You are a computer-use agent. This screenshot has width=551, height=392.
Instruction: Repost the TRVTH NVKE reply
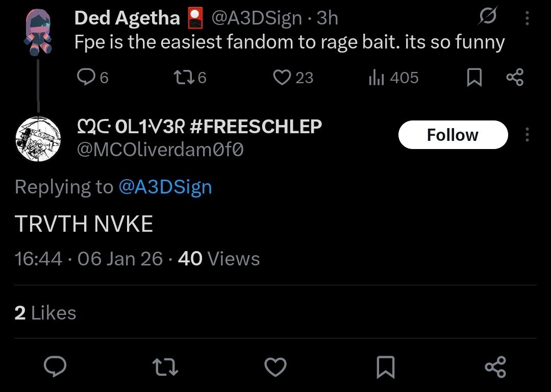165,367
